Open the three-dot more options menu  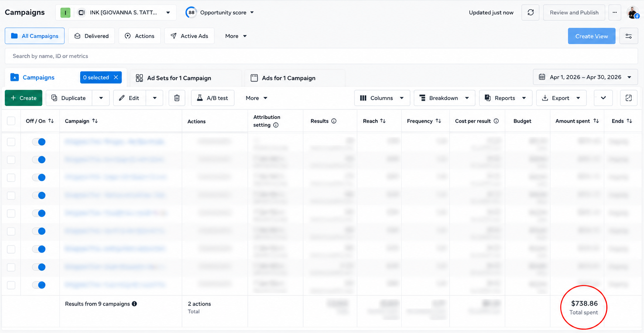pos(614,13)
